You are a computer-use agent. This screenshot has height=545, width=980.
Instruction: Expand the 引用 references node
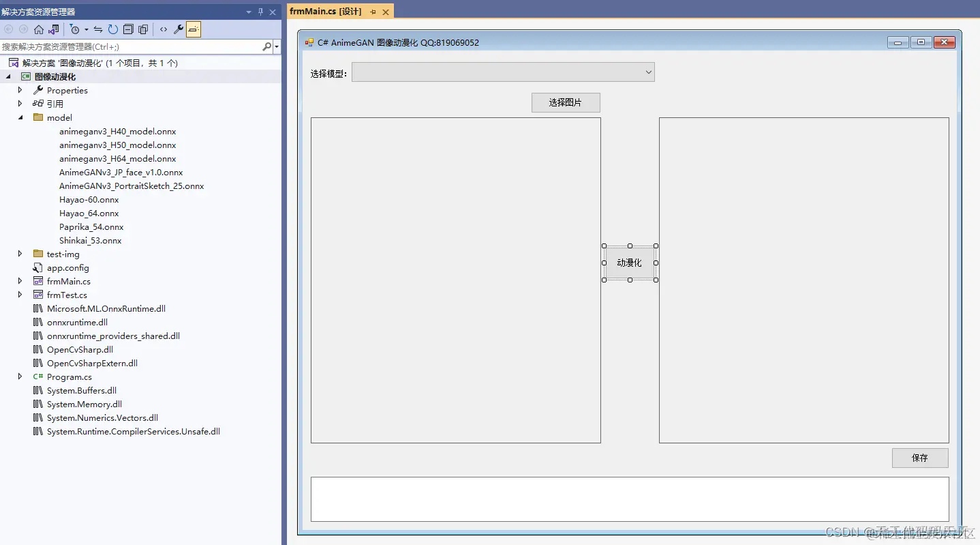pyautogui.click(x=20, y=104)
